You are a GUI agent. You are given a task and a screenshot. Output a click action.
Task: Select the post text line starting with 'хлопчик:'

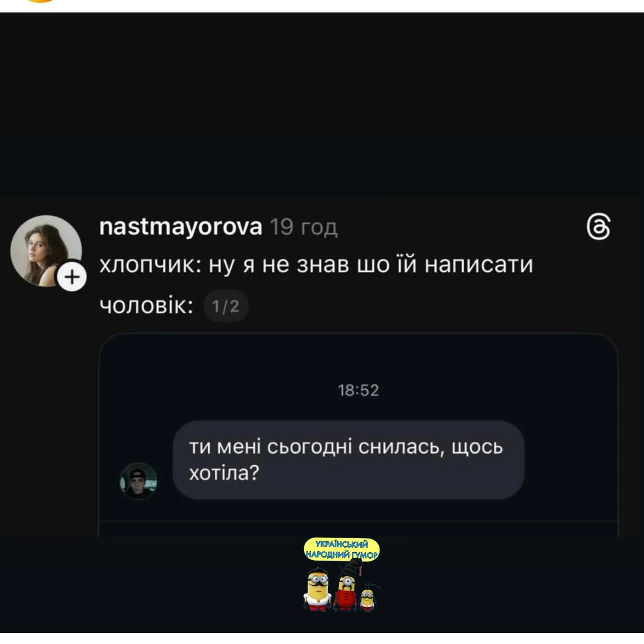pyautogui.click(x=316, y=265)
